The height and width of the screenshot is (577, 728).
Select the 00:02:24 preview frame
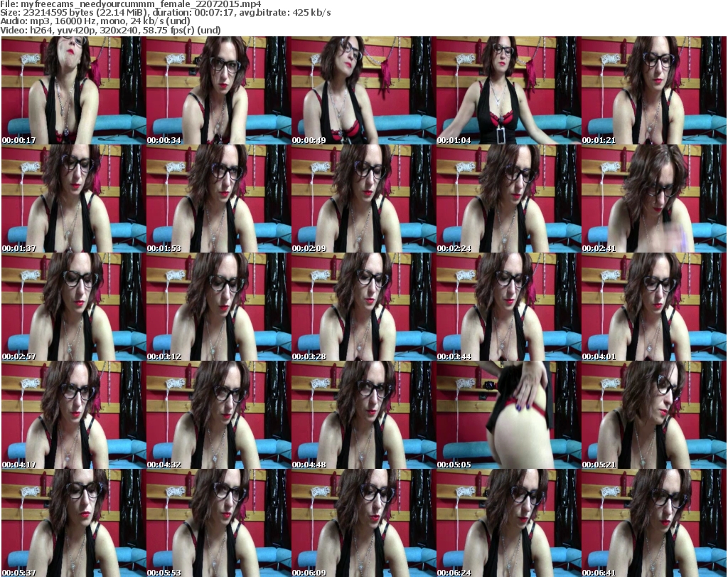[x=508, y=198]
